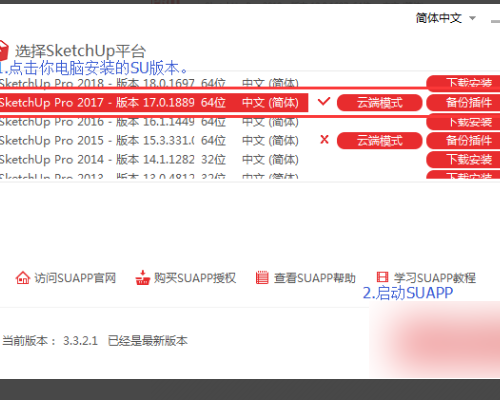Select the SketchUp Pro 2017 row
Screen dimensions: 500x400
pos(154,103)
